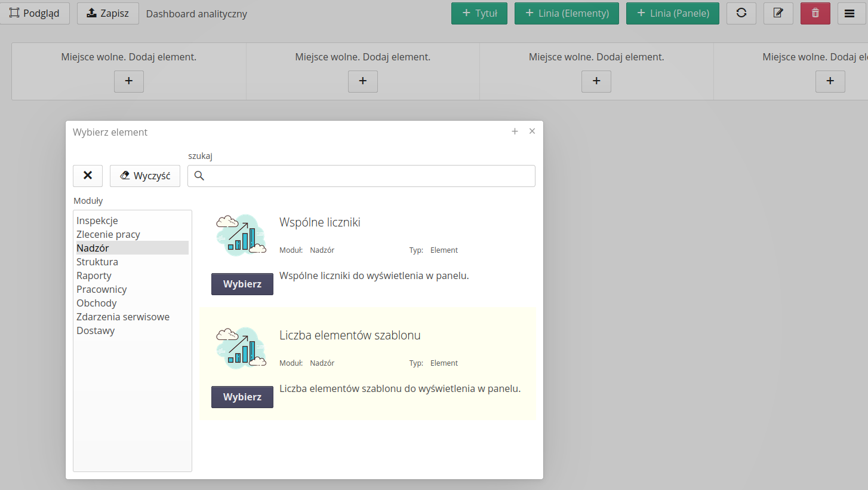Click the edit pencil icon button
This screenshot has width=868, height=490.
coord(778,13)
